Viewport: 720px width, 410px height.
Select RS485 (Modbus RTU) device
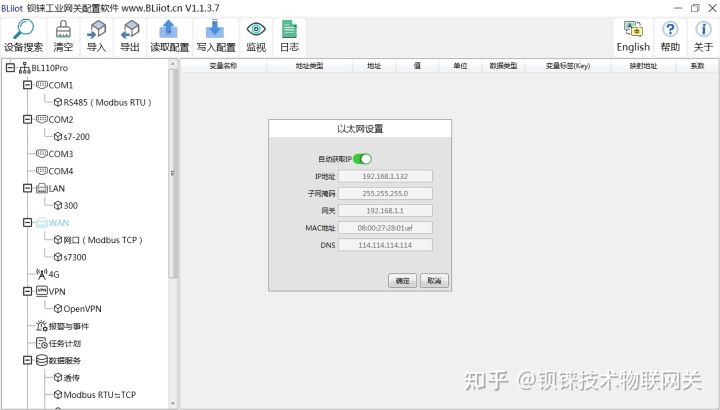tap(103, 102)
